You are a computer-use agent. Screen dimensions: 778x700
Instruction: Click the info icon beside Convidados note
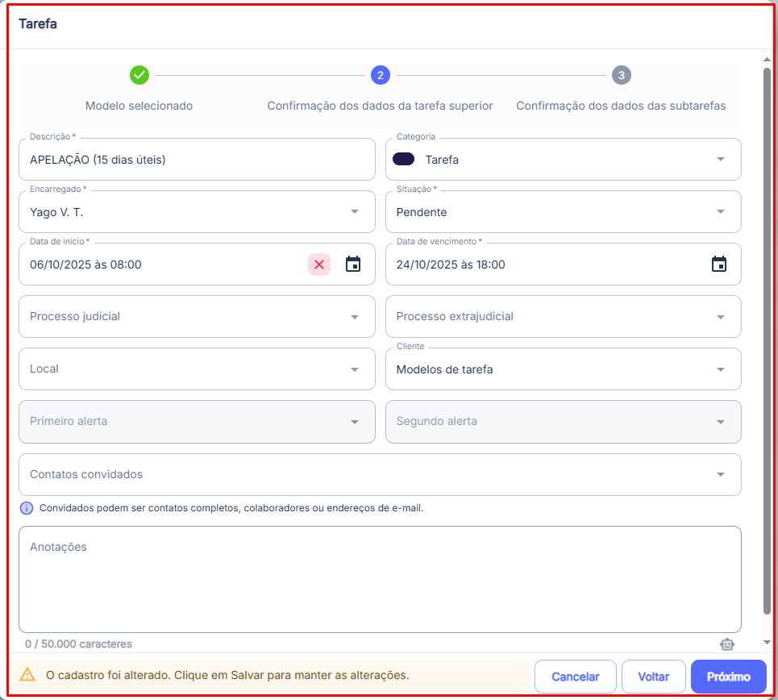(27, 508)
